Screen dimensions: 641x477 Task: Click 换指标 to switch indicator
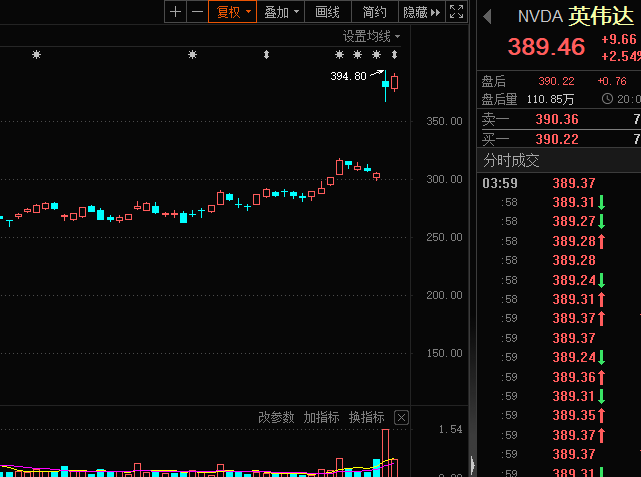pos(367,417)
